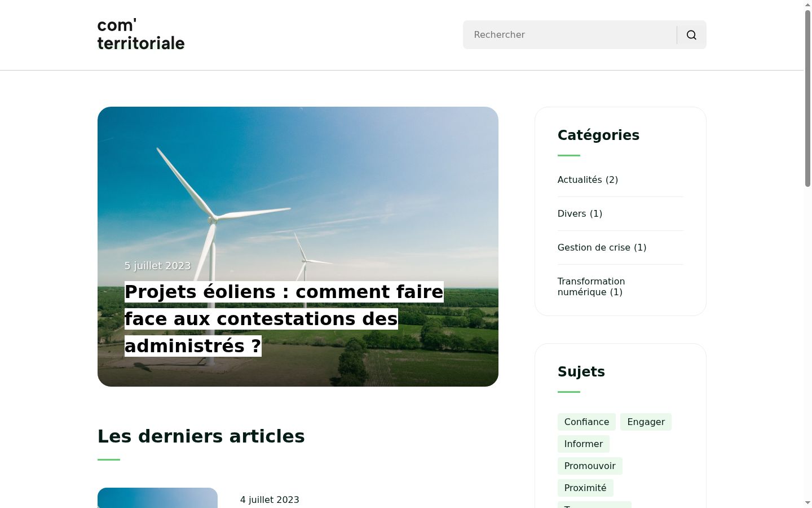The width and height of the screenshot is (812, 508).
Task: Click the Catégories heading
Action: point(598,135)
